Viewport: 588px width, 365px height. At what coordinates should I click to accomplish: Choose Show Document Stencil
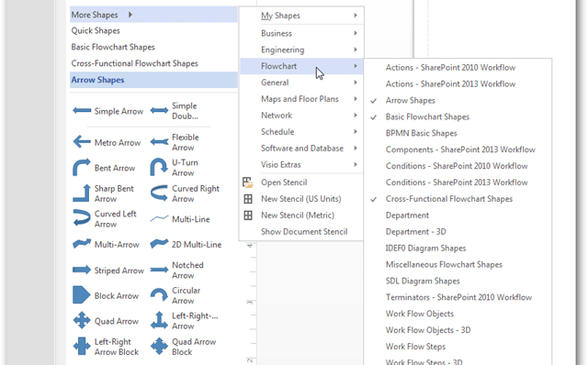(302, 232)
